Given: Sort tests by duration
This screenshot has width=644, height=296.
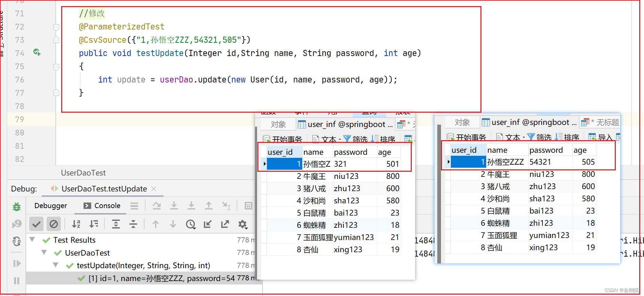Looking at the screenshot, I should (x=94, y=224).
